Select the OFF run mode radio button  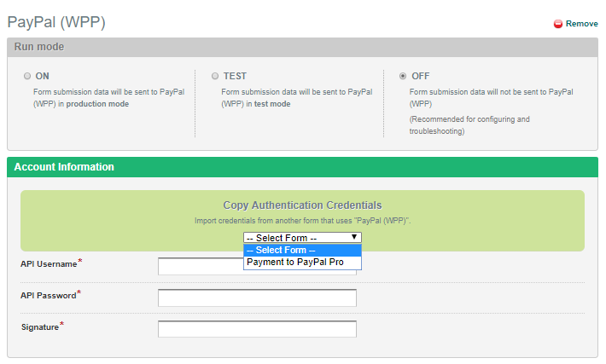pos(403,76)
